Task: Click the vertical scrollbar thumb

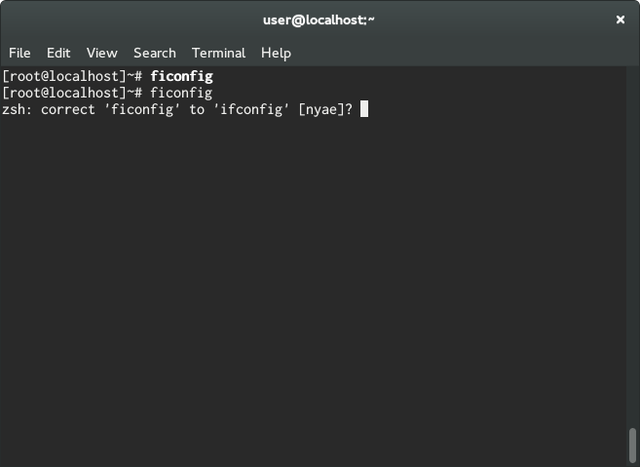Action: [x=633, y=446]
